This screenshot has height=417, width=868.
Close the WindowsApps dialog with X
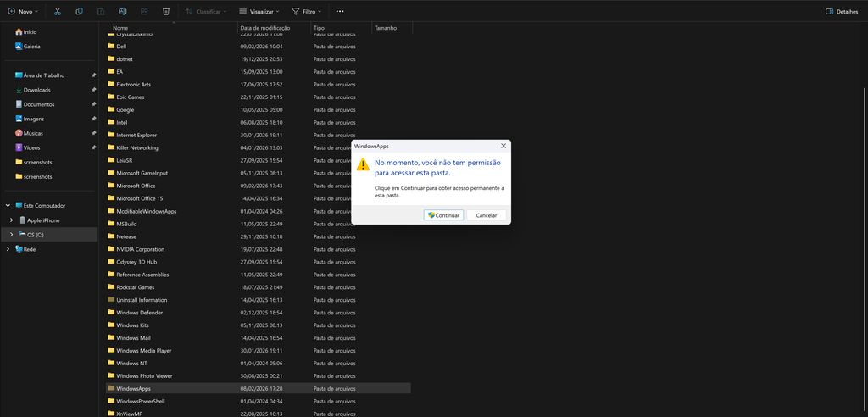click(x=504, y=146)
